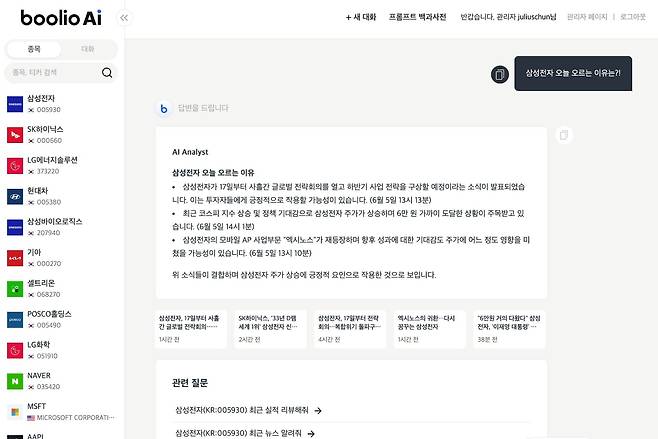Choose the 셀트리온 logo icon
The width and height of the screenshot is (658, 439).
click(x=15, y=289)
